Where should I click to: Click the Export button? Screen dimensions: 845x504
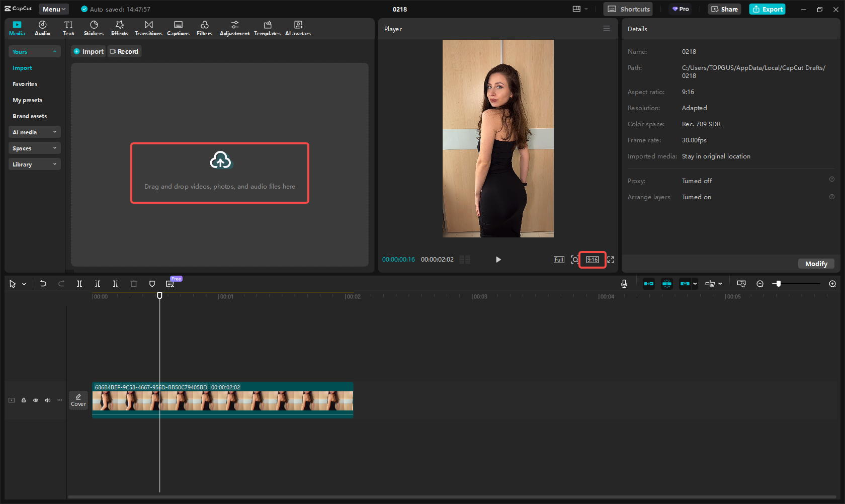[x=767, y=9]
